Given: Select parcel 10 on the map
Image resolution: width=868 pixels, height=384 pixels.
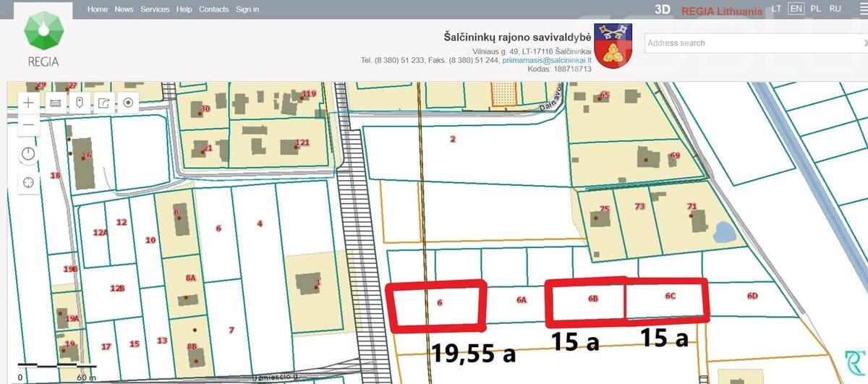Looking at the screenshot, I should click(150, 240).
